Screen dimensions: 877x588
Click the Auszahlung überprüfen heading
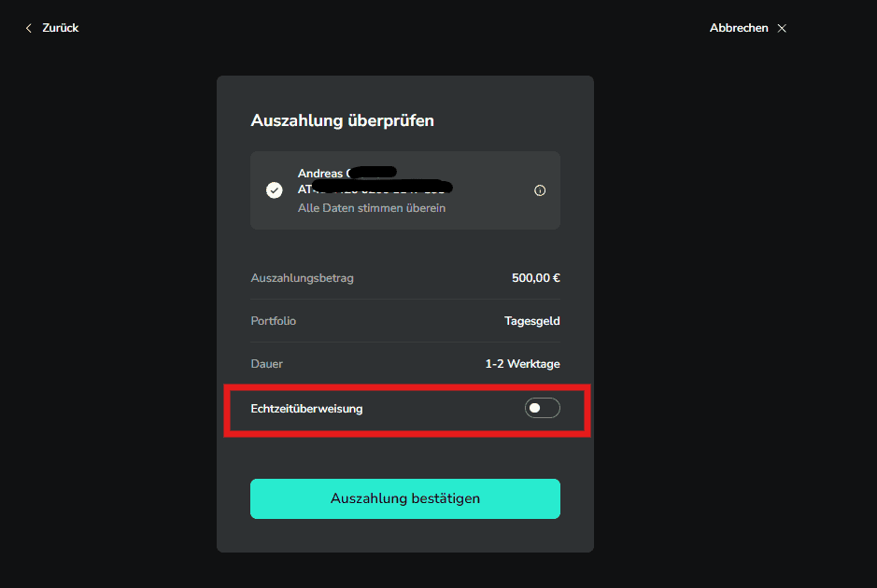(x=342, y=120)
